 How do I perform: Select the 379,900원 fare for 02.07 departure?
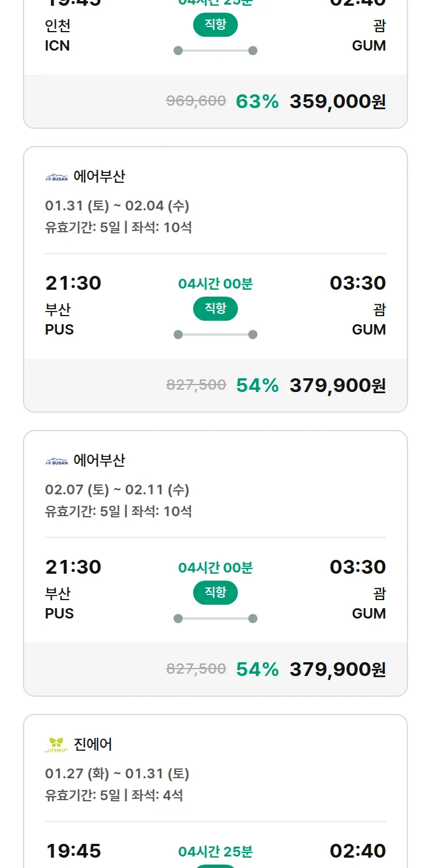coord(337,670)
